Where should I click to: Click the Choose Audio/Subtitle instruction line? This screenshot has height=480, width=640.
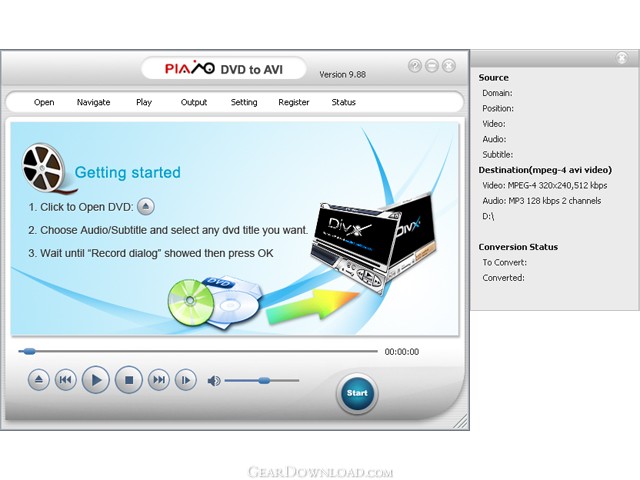click(x=168, y=230)
